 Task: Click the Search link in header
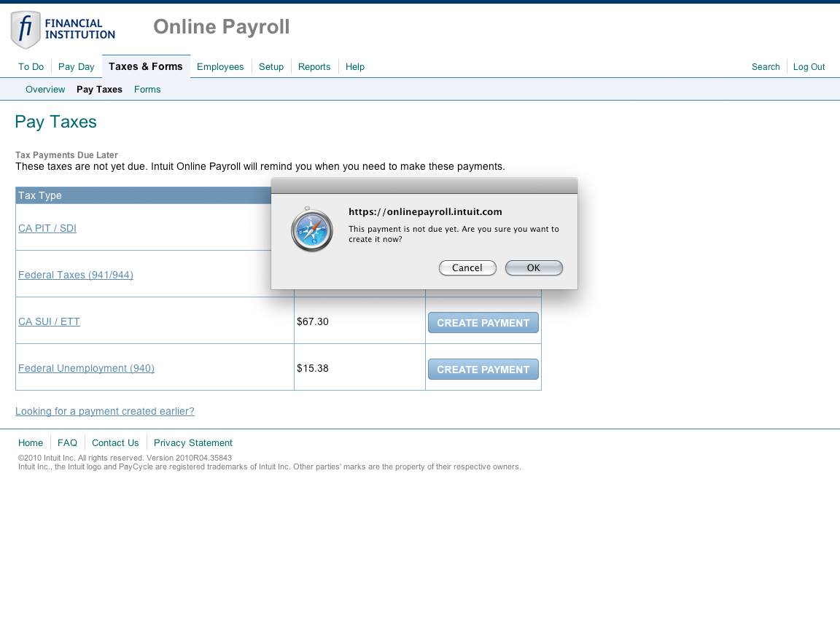[x=766, y=67]
